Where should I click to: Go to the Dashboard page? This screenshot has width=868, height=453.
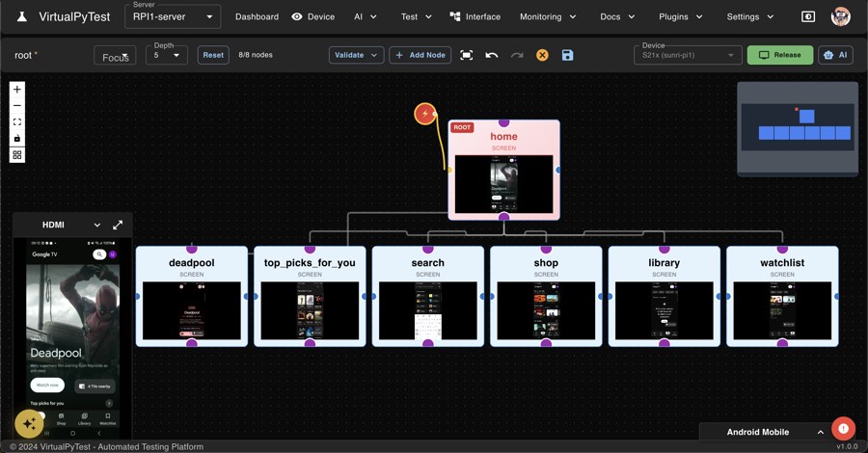257,16
